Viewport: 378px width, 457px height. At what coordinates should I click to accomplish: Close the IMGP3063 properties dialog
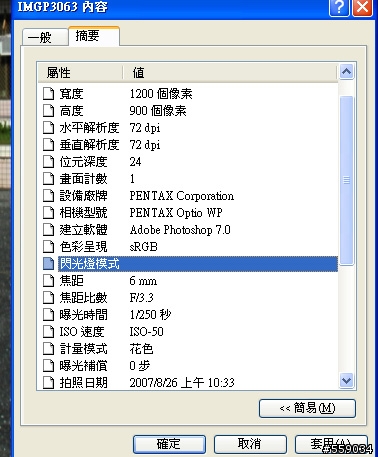[x=363, y=7]
